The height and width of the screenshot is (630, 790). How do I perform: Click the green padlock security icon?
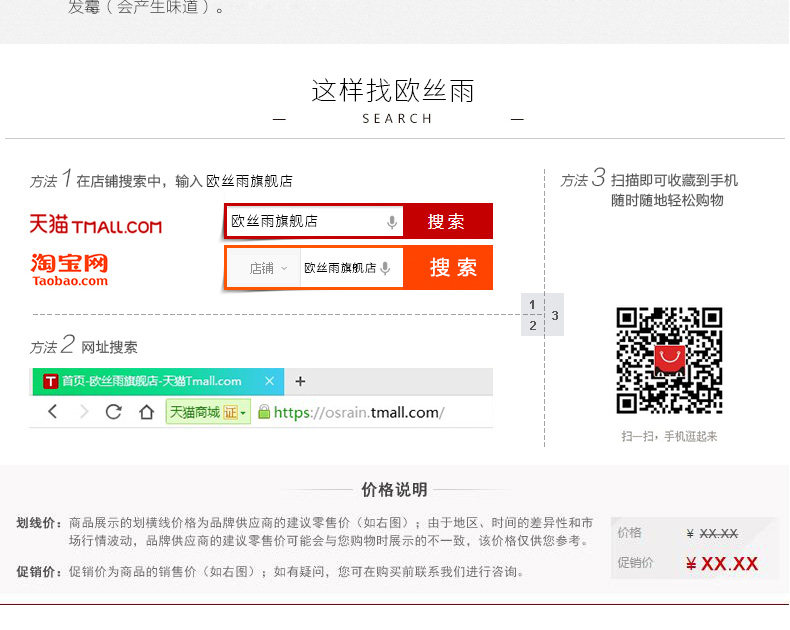(264, 412)
